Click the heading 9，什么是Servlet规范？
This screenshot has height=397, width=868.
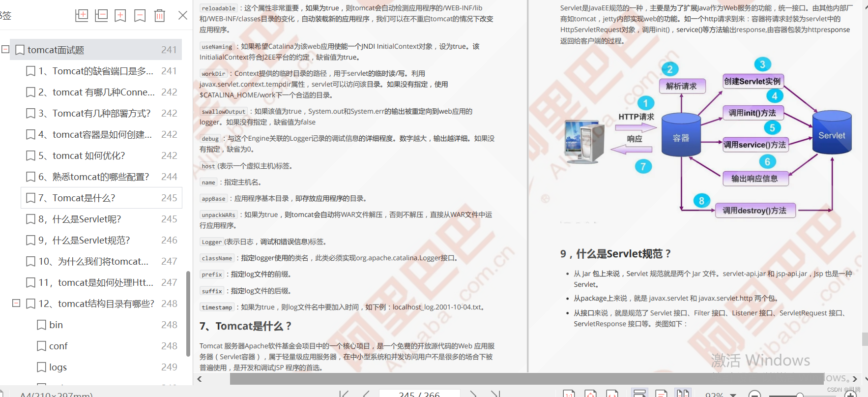click(615, 254)
